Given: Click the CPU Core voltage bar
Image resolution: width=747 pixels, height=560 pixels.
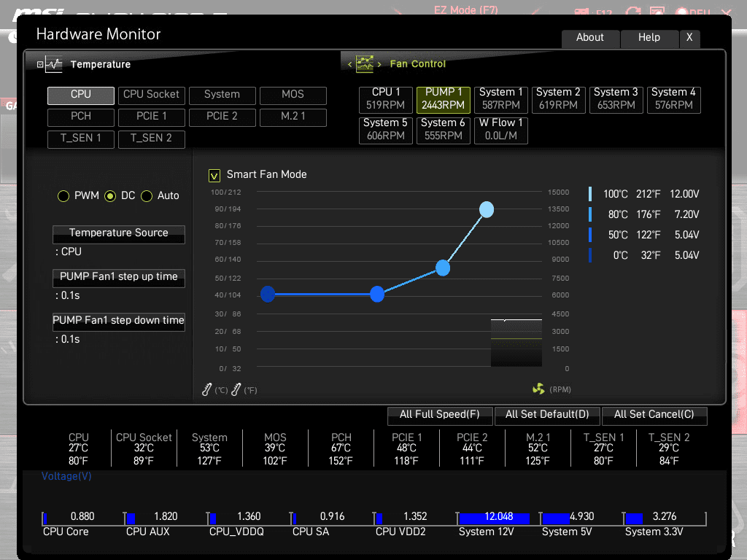Looking at the screenshot, I should tap(44, 518).
